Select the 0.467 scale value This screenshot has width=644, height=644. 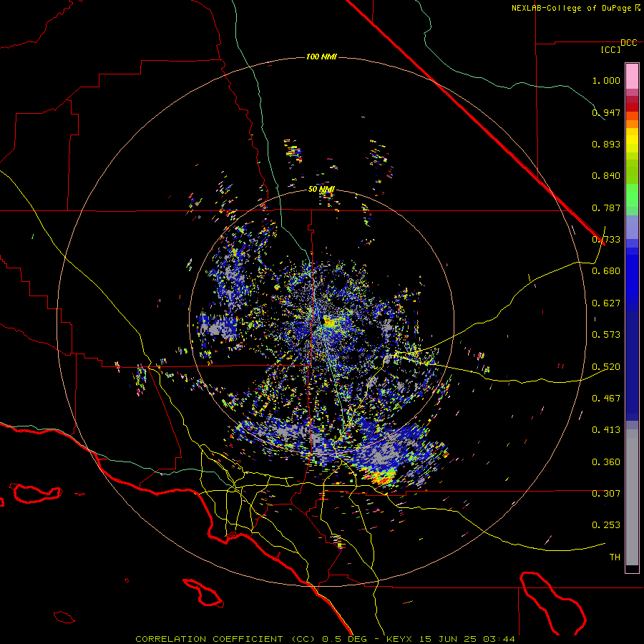click(x=606, y=399)
